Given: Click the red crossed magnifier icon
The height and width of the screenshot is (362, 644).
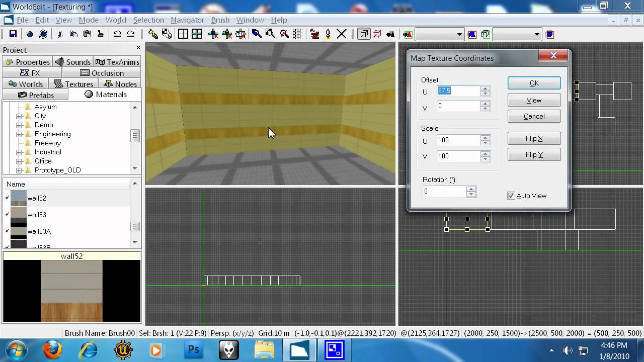Looking at the screenshot, I should 284,34.
